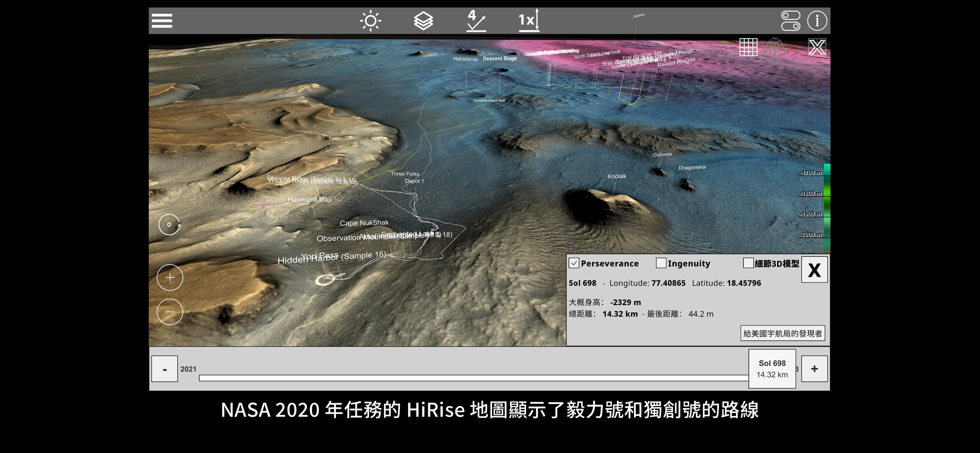980x453 pixels.
Task: Select the Descent Stage map label
Action: [x=500, y=59]
